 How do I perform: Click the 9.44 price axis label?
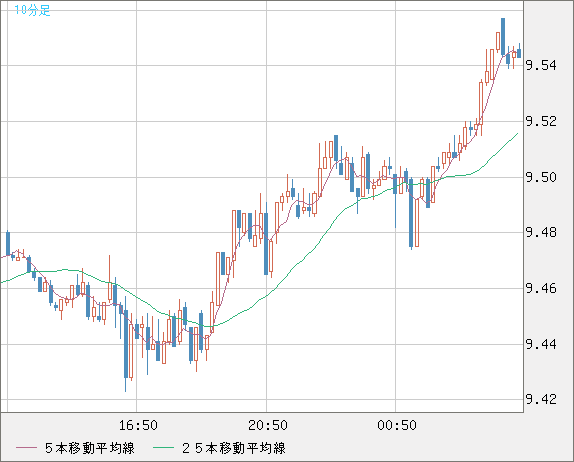(x=541, y=344)
